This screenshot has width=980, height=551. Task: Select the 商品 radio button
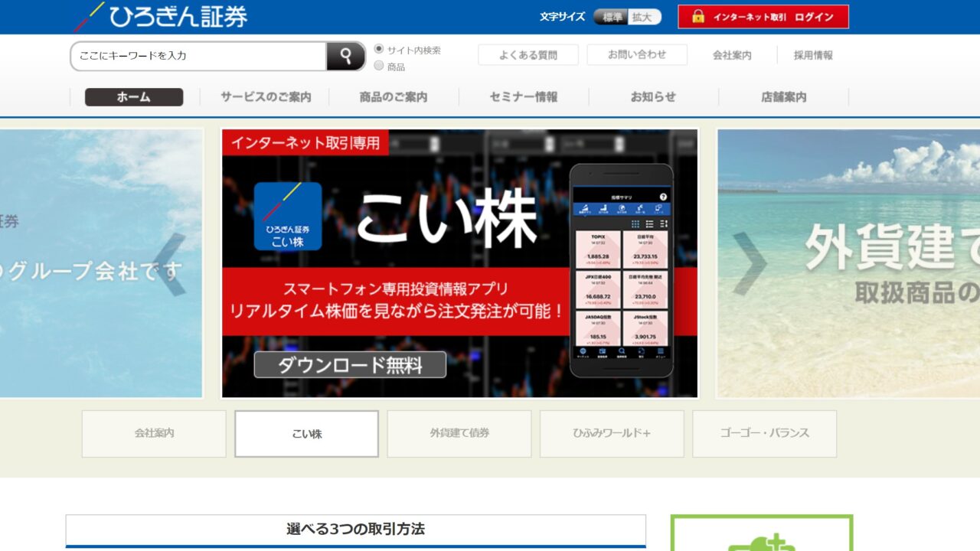379,67
